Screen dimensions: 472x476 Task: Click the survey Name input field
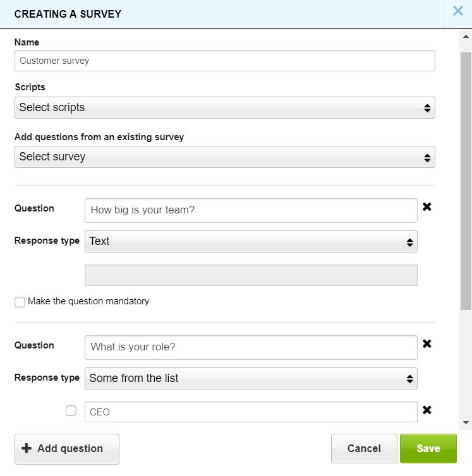[224, 61]
